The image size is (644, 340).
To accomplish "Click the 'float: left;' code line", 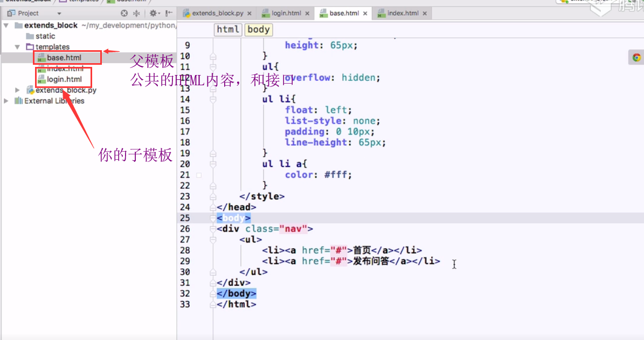I will point(318,110).
